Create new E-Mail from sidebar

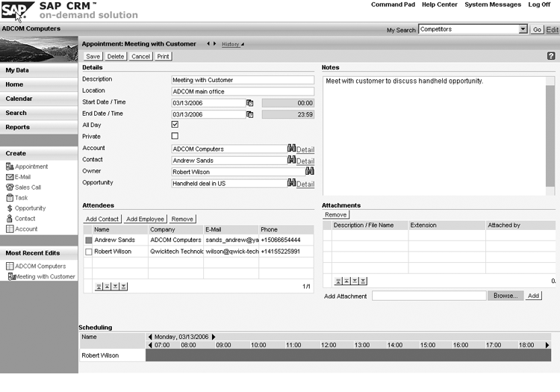22,177
